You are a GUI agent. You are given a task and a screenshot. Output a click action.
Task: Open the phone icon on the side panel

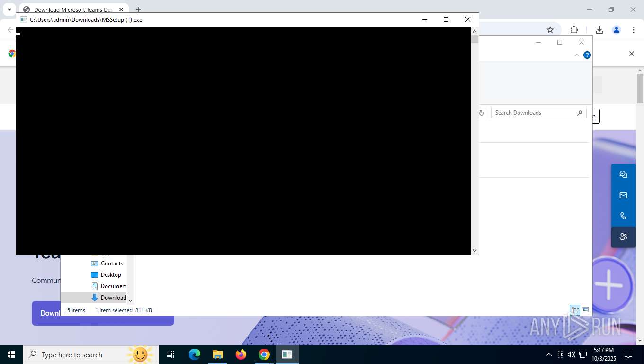tap(623, 216)
